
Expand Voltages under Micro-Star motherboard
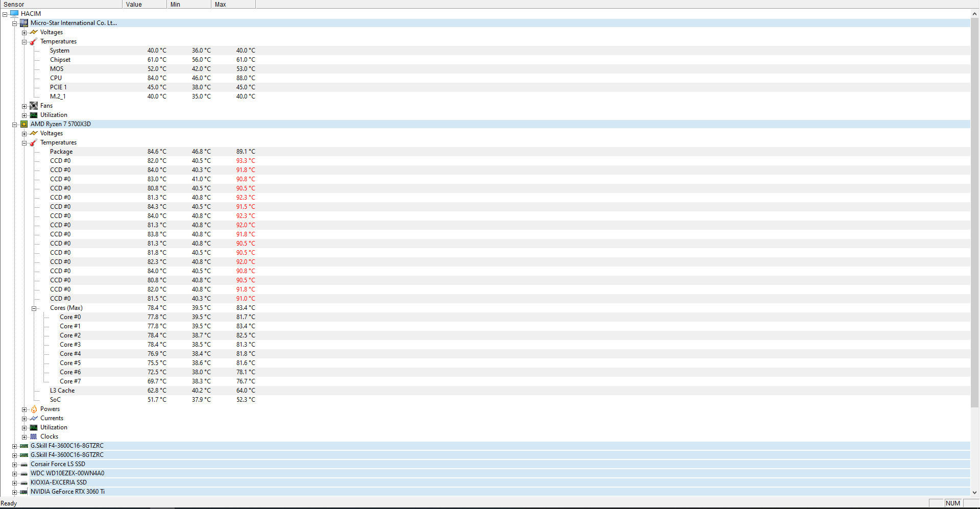click(x=25, y=33)
